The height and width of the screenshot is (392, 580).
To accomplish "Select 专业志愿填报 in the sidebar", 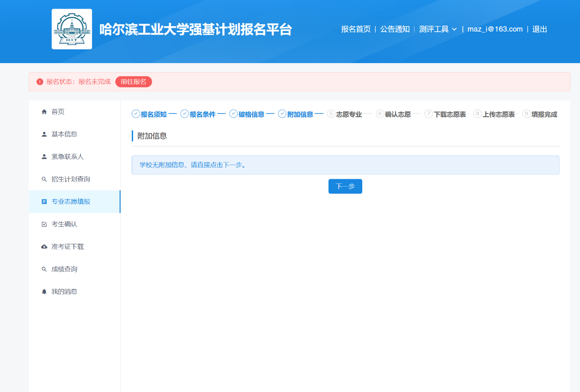I will tap(71, 202).
